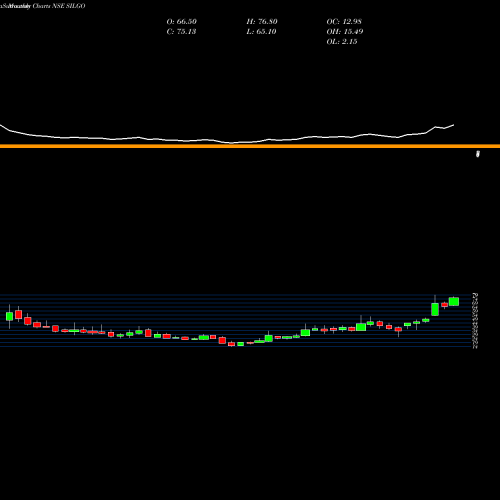Click the 'Charts NSE SILGO' title text

[59, 6]
